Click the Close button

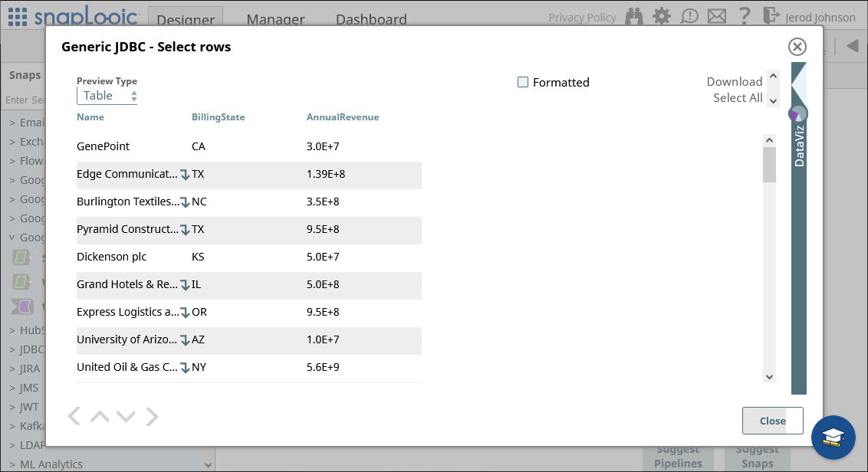point(772,421)
